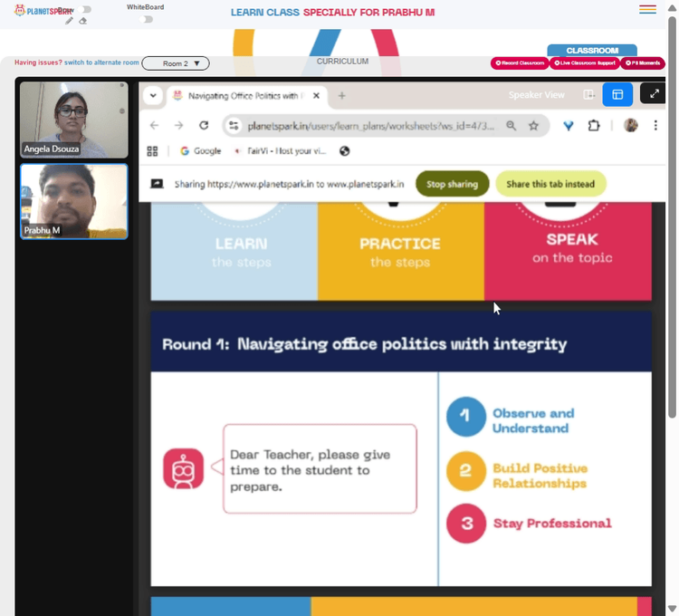Select the pencil draw tool

tap(69, 21)
